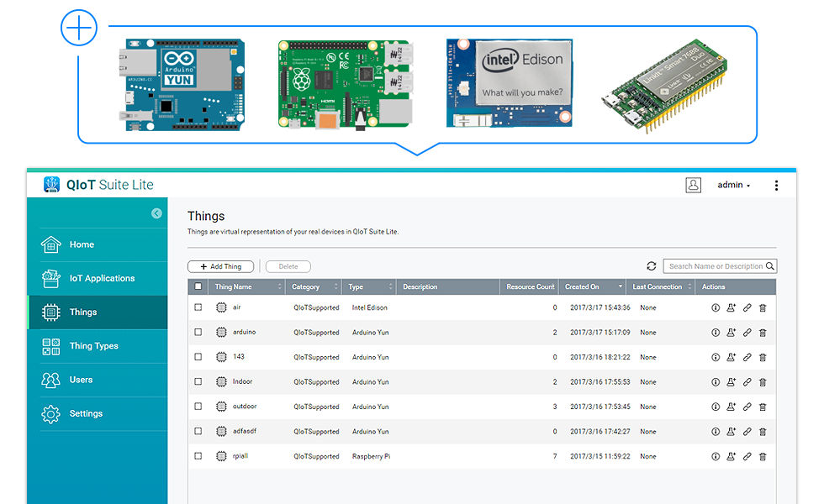Click the link icon for the arduino row
The height and width of the screenshot is (504, 824).
(x=747, y=333)
